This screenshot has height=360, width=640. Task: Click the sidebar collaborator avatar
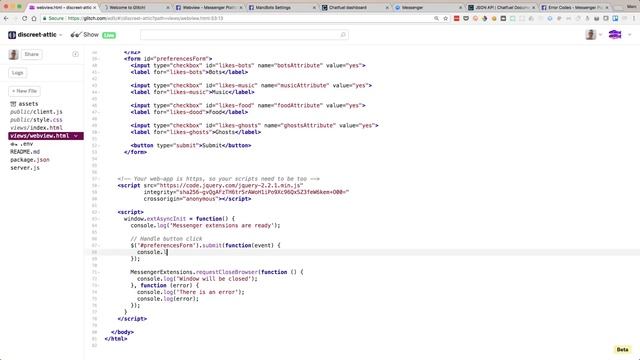pyautogui.click(x=13, y=54)
